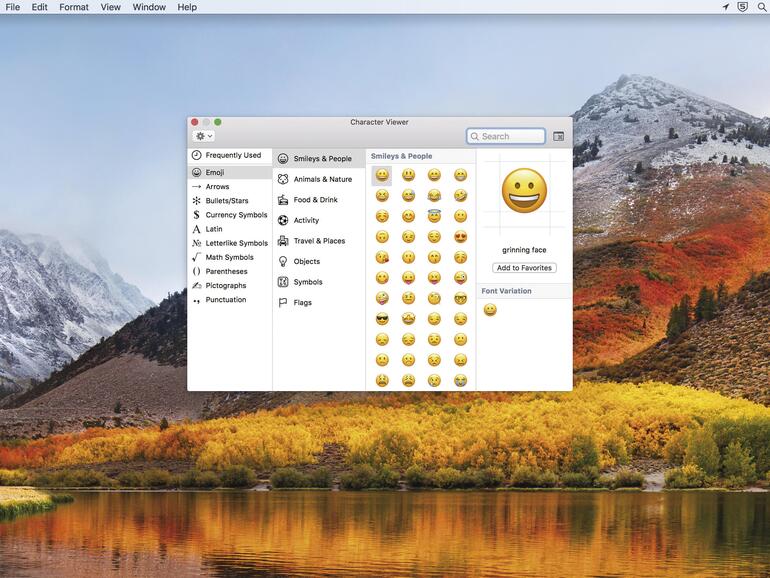
Task: Pick the rolling on floor laughing emoji
Action: pos(460,195)
